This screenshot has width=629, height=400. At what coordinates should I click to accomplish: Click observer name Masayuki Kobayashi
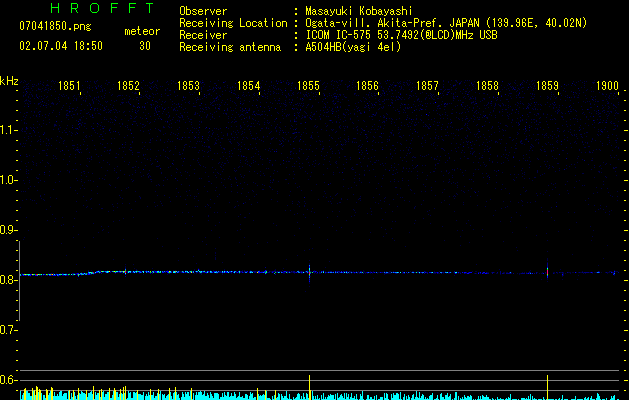pyautogui.click(x=359, y=11)
